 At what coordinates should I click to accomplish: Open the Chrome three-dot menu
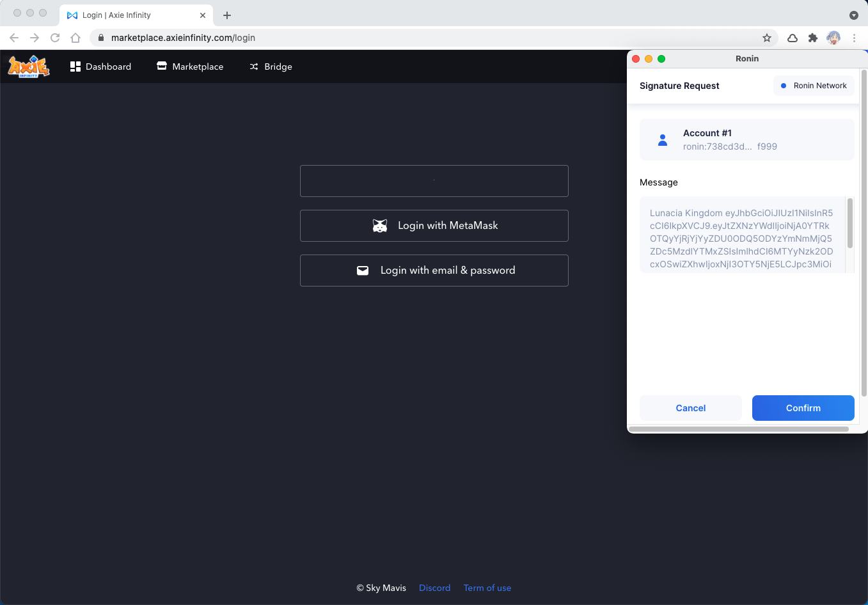(854, 38)
